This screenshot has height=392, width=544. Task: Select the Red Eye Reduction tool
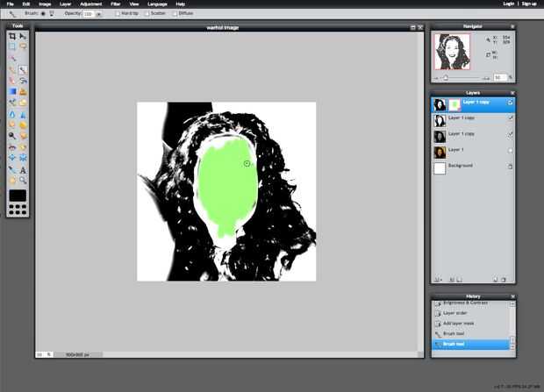tap(12, 146)
